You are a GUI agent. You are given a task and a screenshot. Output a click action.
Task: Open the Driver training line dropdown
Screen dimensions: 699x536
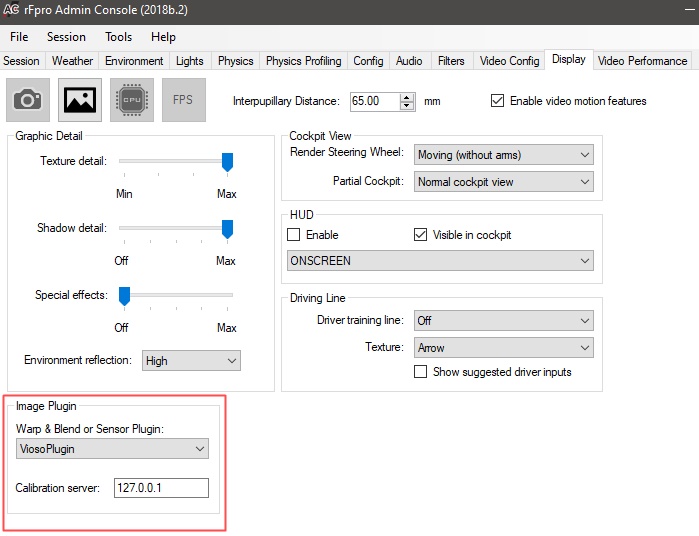[503, 321]
